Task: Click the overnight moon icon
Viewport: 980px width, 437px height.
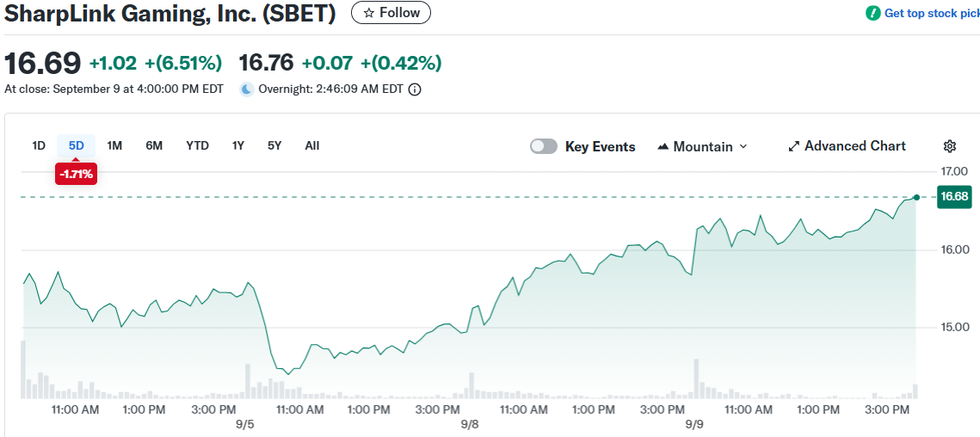Action: coord(247,89)
